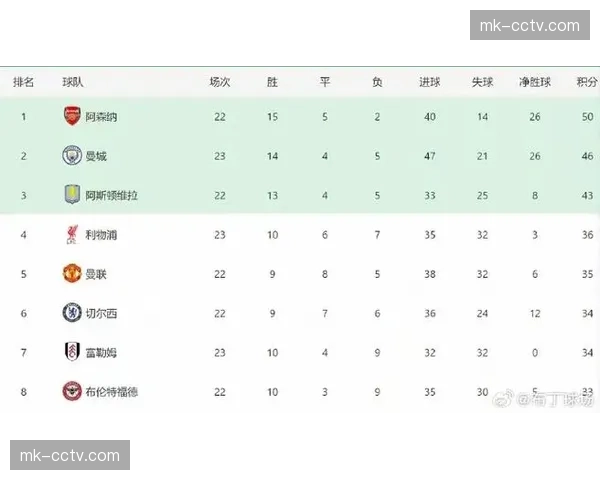Open the 曼城 team name link

tap(96, 156)
